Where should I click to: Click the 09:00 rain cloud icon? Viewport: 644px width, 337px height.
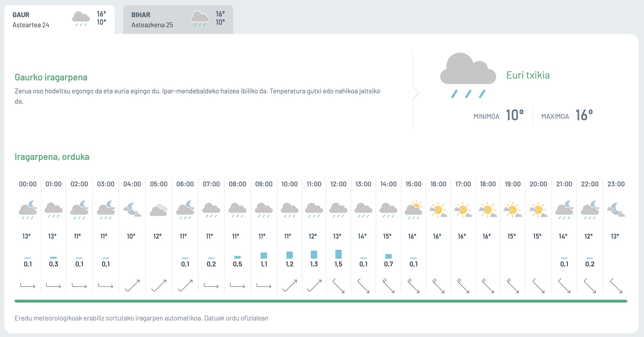coord(264,210)
